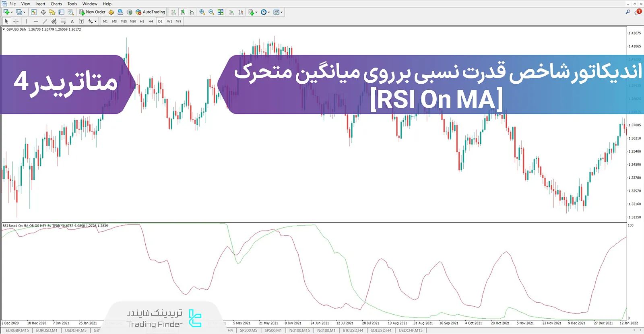
Task: Open the Profiles icon
Action: click(19, 12)
